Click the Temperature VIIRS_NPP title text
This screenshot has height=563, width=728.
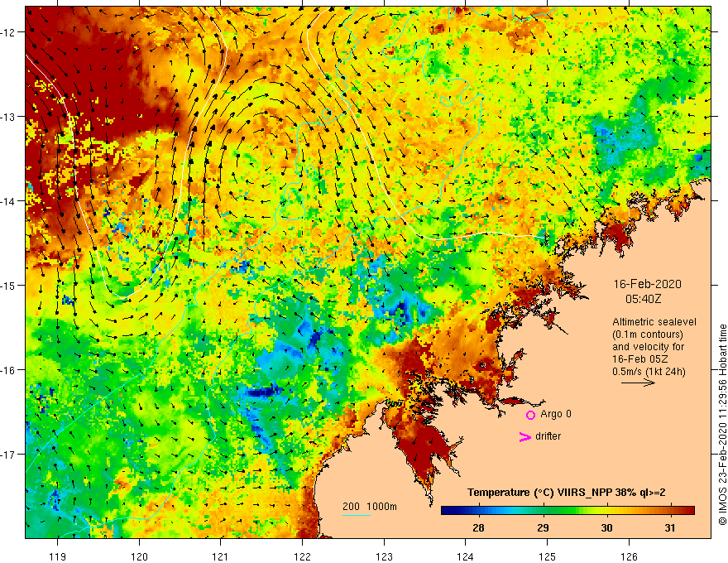coord(567,493)
